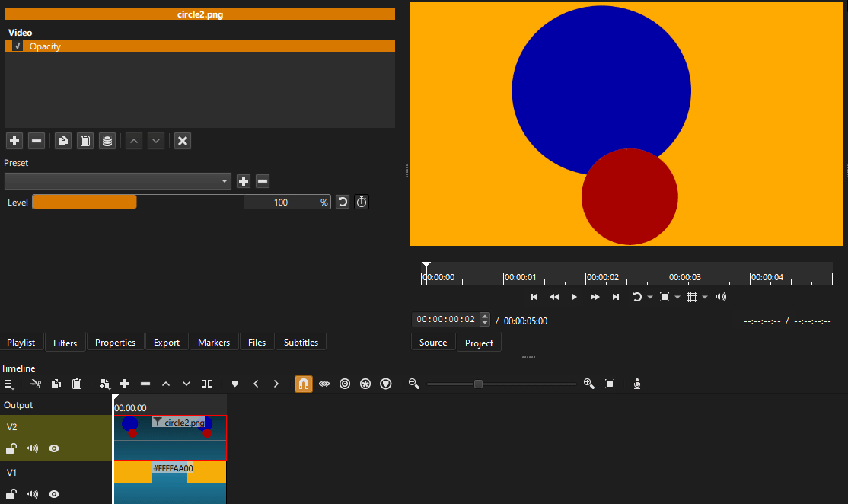Open the Record Audio microphone tool
Image resolution: width=848 pixels, height=504 pixels.
[637, 384]
